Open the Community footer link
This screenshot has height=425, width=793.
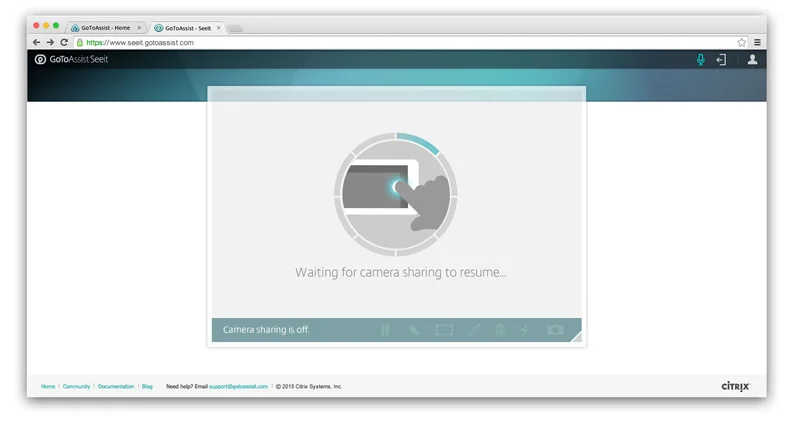click(x=76, y=387)
